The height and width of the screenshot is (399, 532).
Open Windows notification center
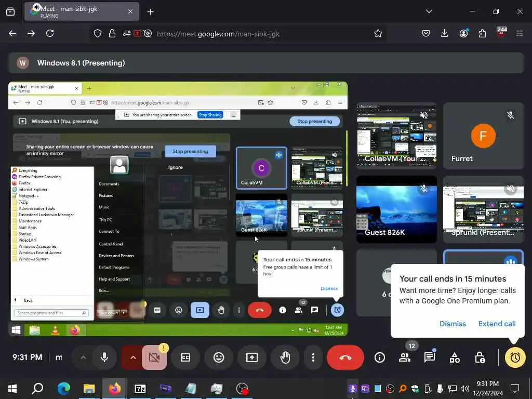pos(515,389)
